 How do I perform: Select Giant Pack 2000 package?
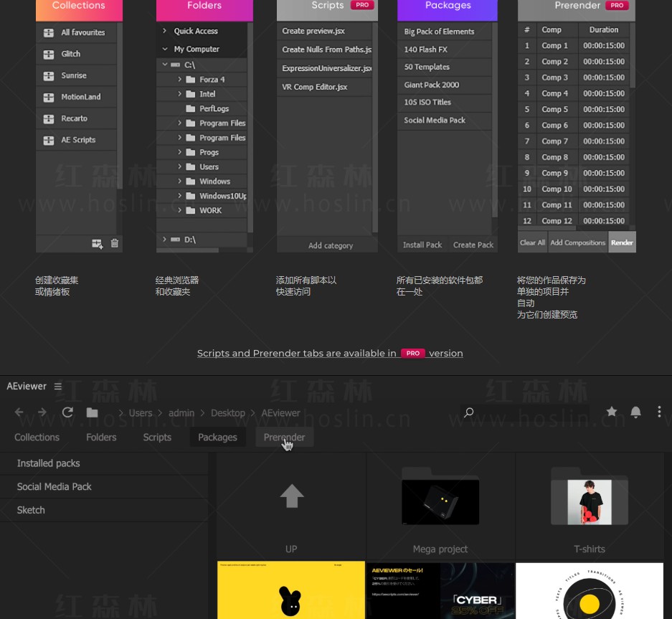coord(445,85)
